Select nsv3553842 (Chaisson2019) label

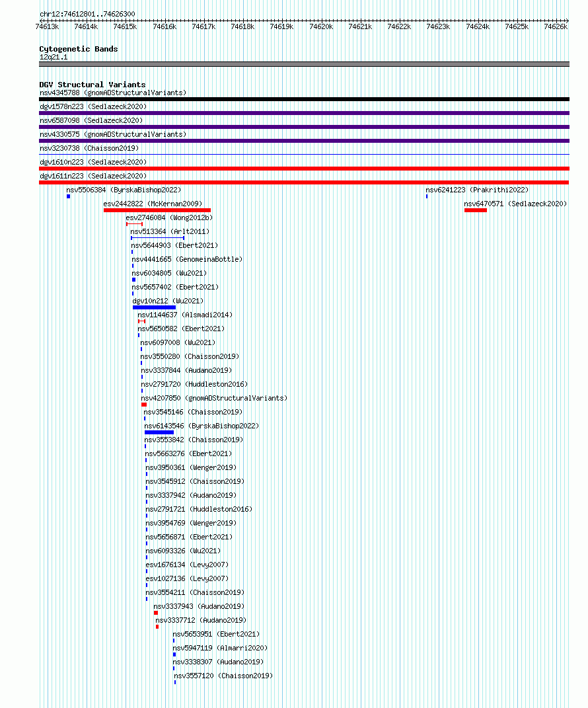194,440
